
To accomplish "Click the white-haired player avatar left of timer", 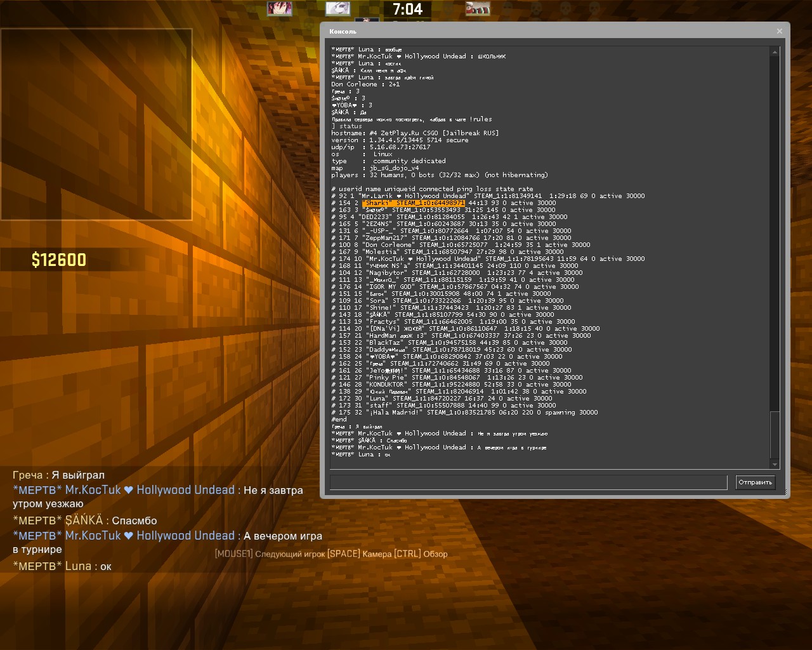I will pyautogui.click(x=337, y=8).
